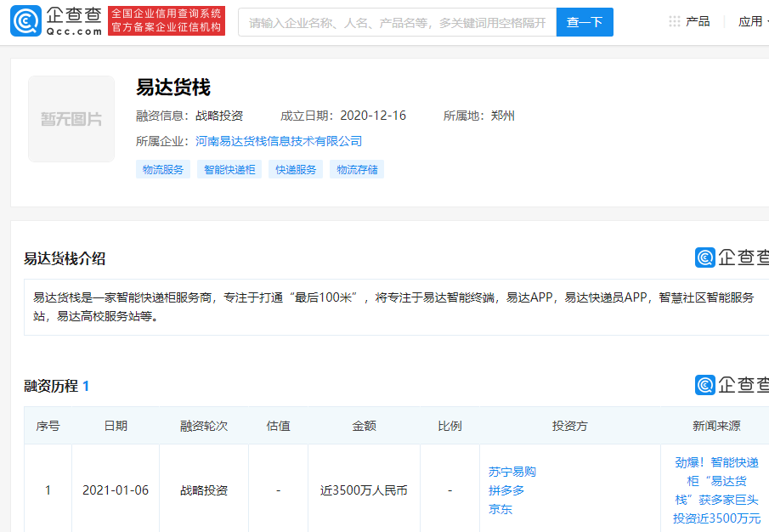Screen dimensions: 769x532
Task: Click the 暂无图片 placeholder image
Action: [71, 119]
